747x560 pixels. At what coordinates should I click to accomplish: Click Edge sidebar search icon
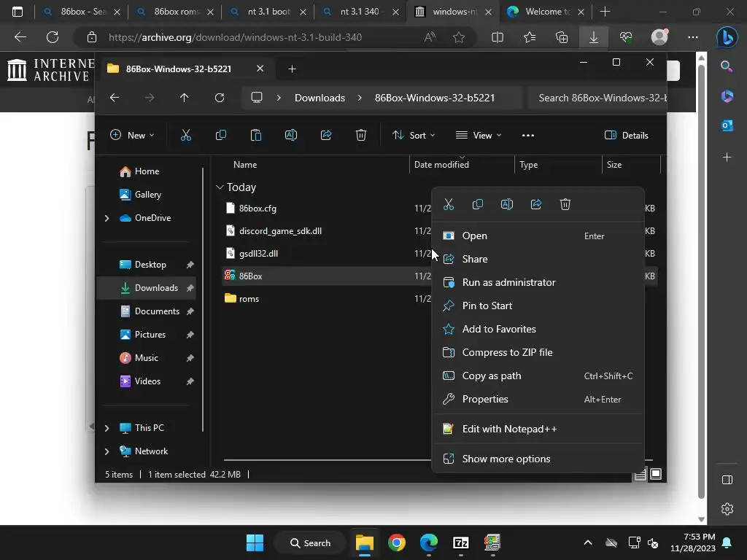[x=727, y=66]
